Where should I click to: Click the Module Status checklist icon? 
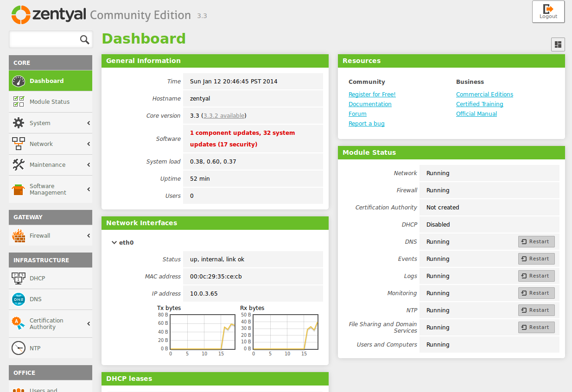point(19,101)
